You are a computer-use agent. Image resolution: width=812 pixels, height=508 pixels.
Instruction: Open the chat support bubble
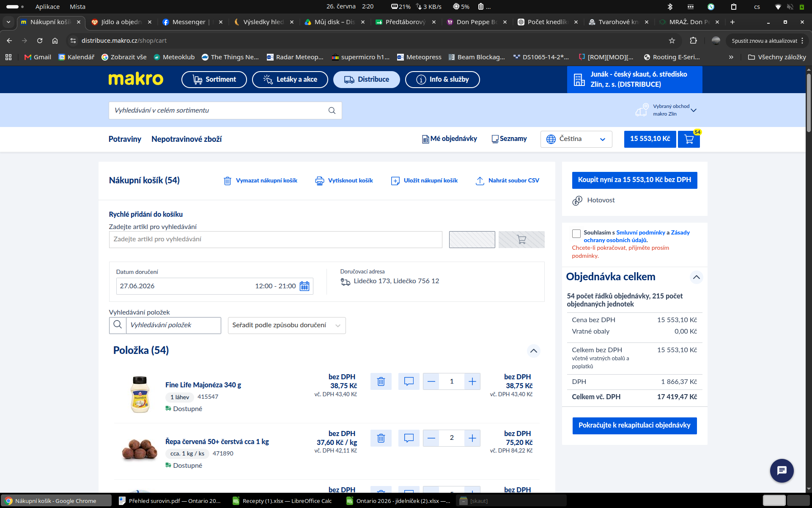(782, 470)
